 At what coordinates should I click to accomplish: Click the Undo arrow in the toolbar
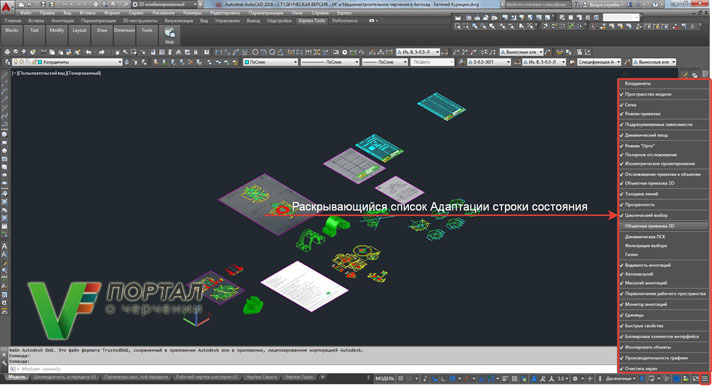89,52
